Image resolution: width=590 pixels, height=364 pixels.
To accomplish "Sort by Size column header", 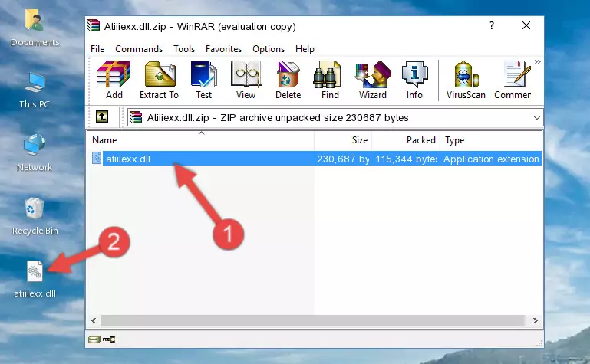I will click(x=343, y=140).
